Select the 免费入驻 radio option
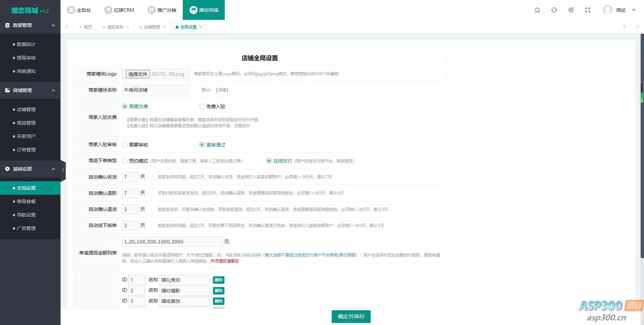The image size is (644, 325). pos(202,106)
